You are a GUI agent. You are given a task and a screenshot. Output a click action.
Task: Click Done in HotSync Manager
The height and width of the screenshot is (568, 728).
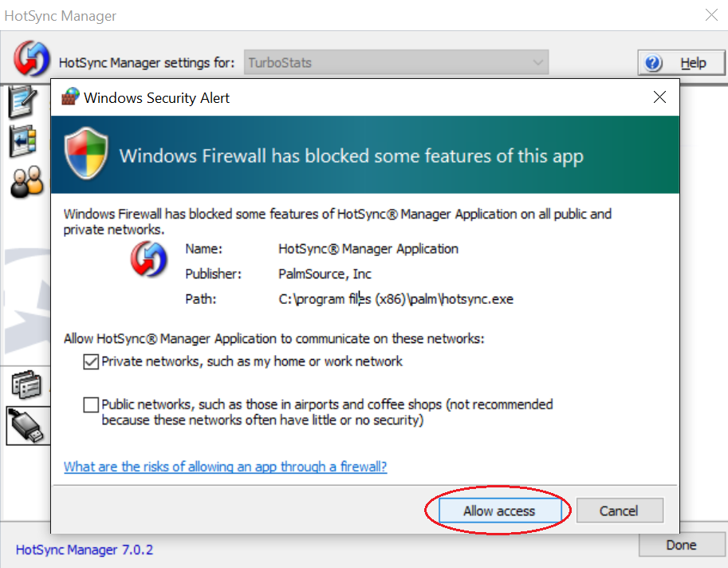681,545
